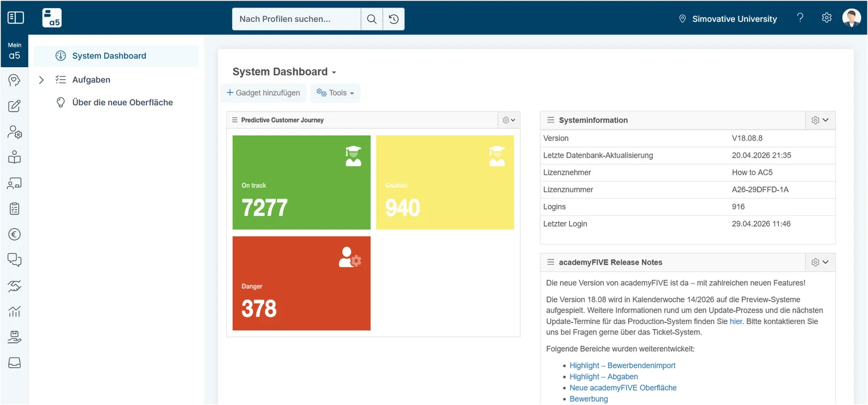
Task: Open the inbox tray sidebar icon
Action: pyautogui.click(x=14, y=363)
